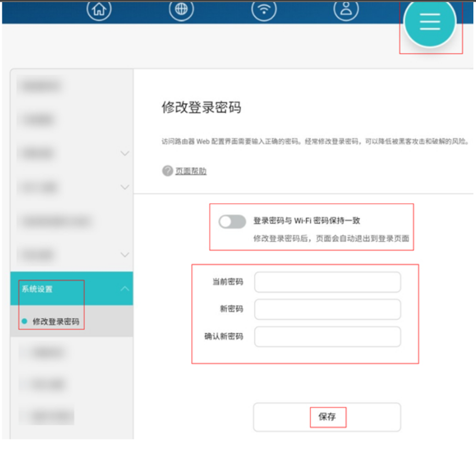Collapse the 系统设置 section using its chevron
Image resolution: width=476 pixels, height=451 pixels.
click(x=125, y=289)
